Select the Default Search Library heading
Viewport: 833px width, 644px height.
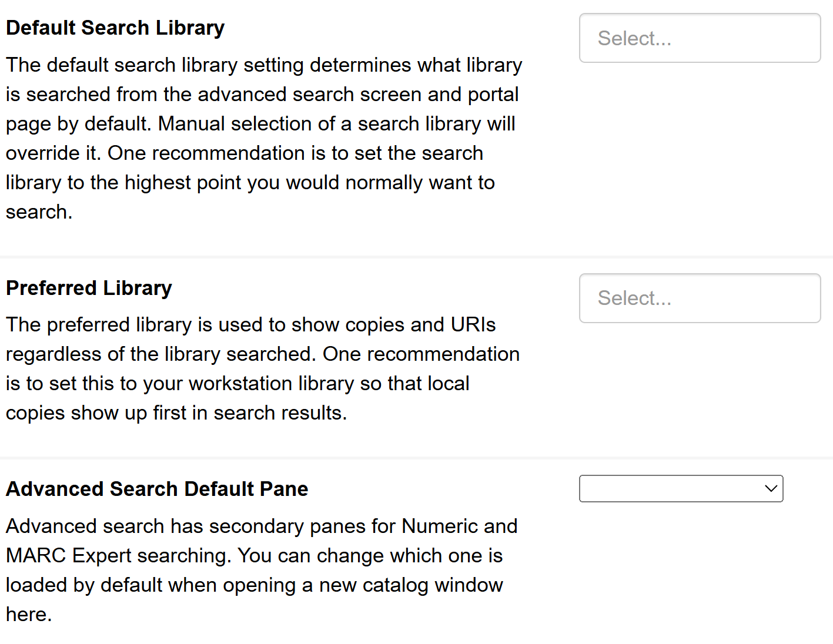[x=115, y=27]
